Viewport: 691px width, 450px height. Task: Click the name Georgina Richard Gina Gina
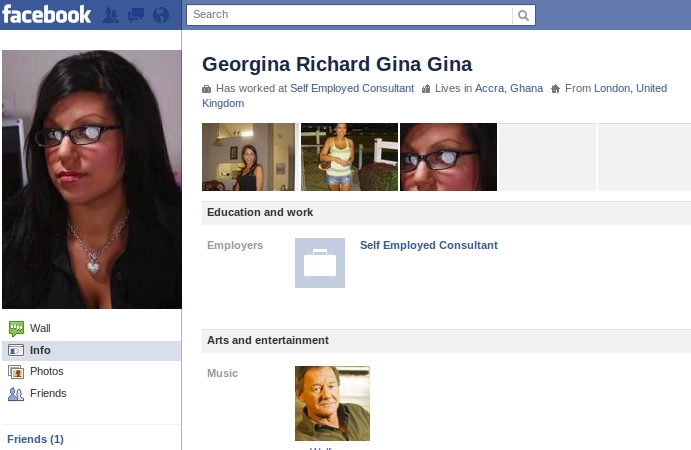337,64
